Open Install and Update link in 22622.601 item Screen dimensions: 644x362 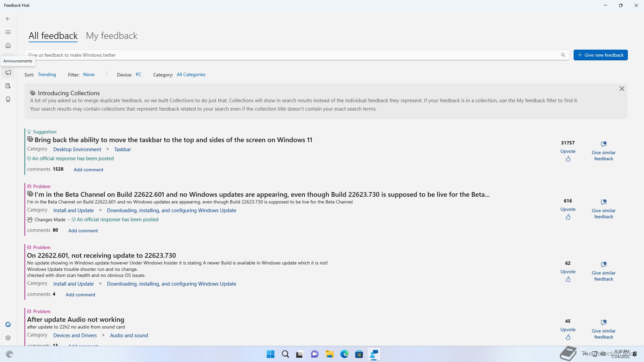[x=73, y=284]
